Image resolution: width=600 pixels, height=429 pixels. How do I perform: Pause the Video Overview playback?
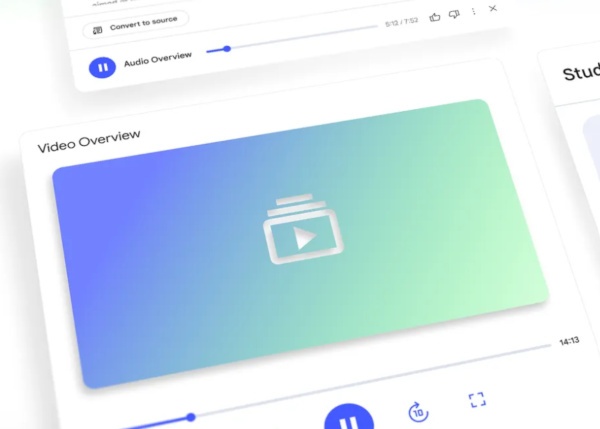(x=349, y=417)
